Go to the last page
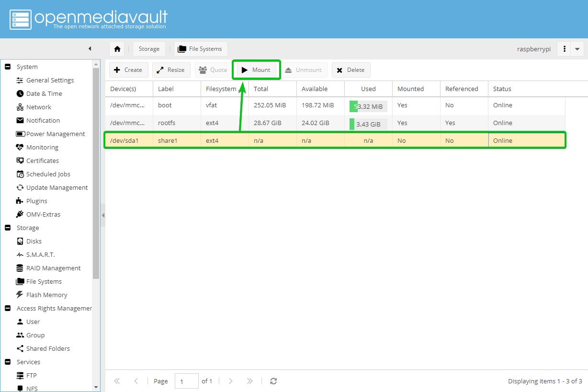The height and width of the screenshot is (392, 588). pyautogui.click(x=249, y=381)
